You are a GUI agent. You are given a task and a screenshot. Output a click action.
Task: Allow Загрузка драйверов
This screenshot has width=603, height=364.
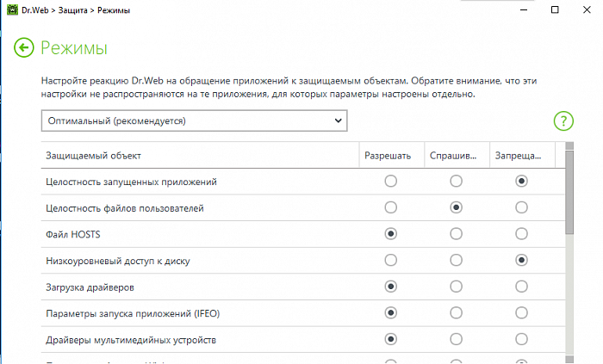pyautogui.click(x=391, y=287)
